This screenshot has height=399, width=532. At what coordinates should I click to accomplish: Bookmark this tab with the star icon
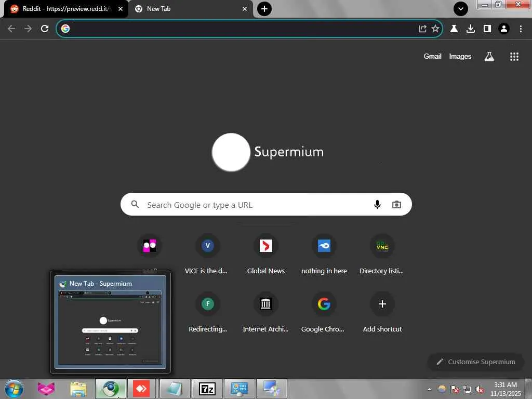pos(435,29)
